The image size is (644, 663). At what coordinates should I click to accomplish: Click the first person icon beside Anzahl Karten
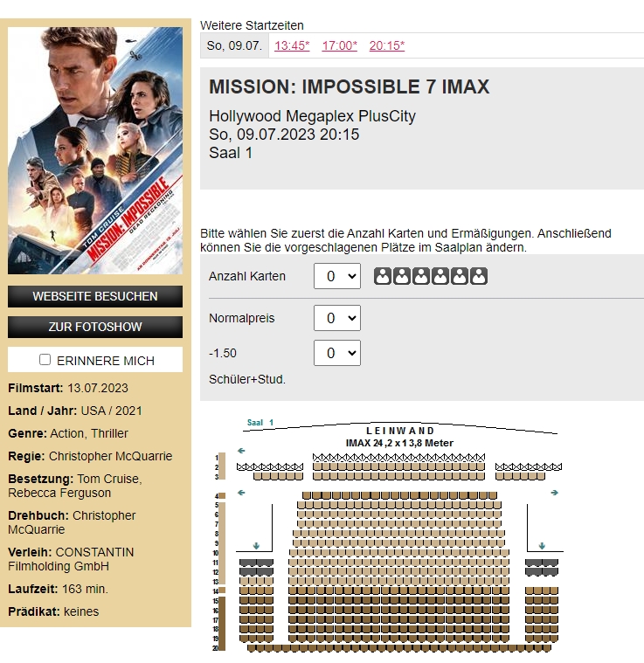click(382, 277)
